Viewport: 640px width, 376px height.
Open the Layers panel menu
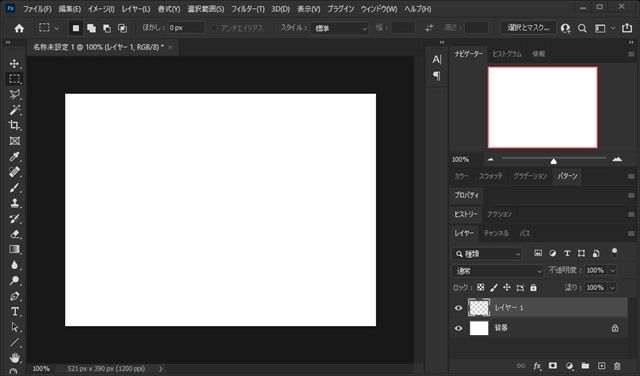[631, 234]
